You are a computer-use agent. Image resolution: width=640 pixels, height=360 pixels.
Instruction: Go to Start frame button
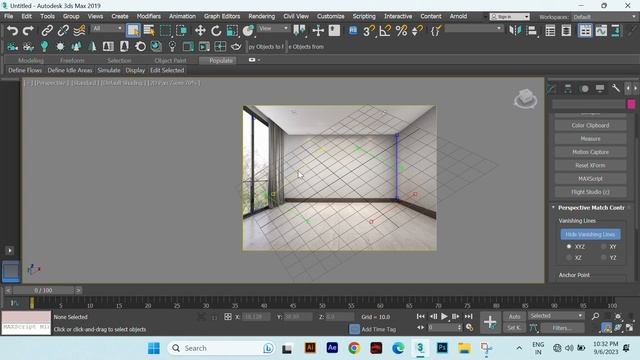coord(420,316)
